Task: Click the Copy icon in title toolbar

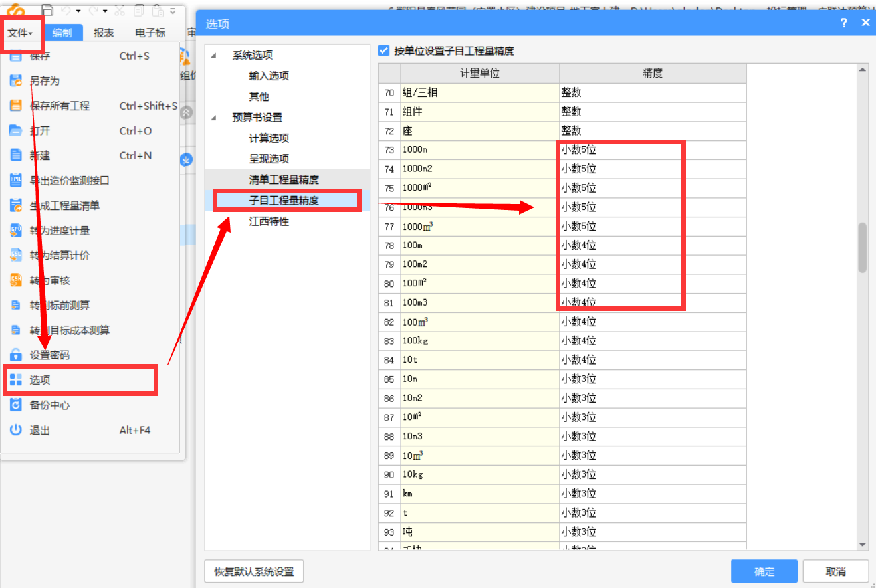Action: (x=138, y=10)
